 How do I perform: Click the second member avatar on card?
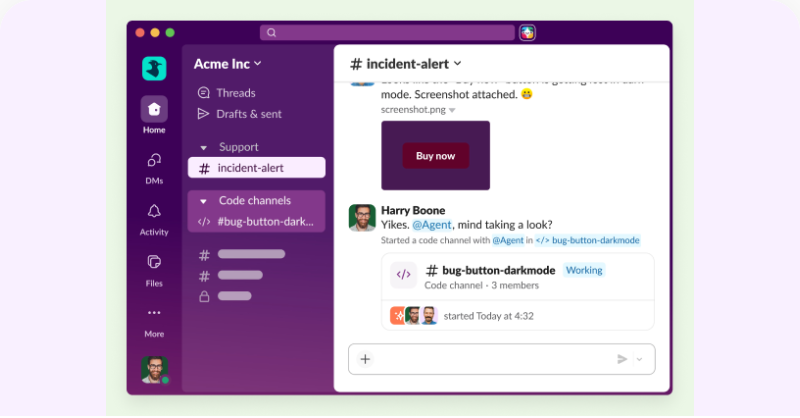coord(413,316)
